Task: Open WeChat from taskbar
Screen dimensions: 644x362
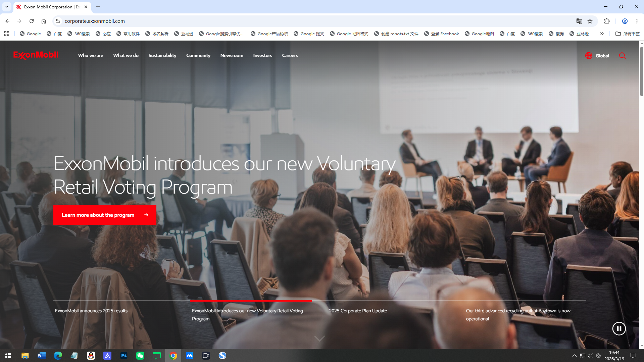Action: tap(140, 355)
